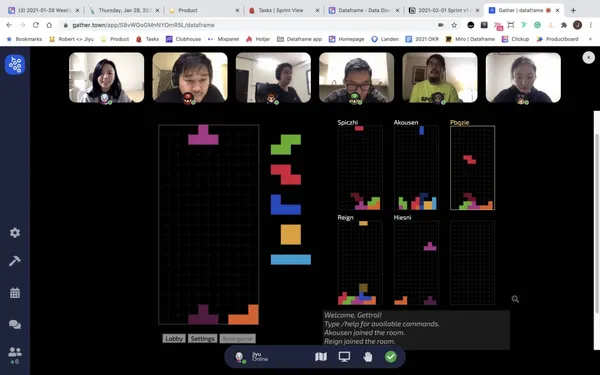Open the calendar icon in sidebar
Viewport: 600px width, 375px height.
coord(15,293)
